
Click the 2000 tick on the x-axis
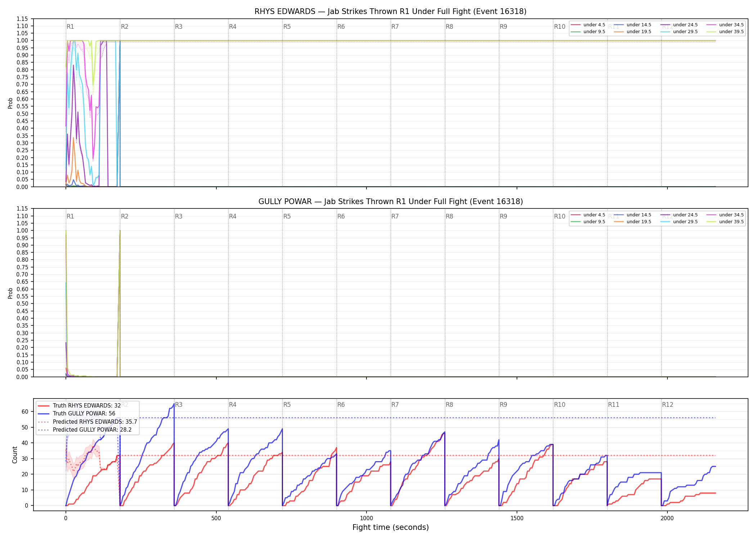tap(667, 518)
